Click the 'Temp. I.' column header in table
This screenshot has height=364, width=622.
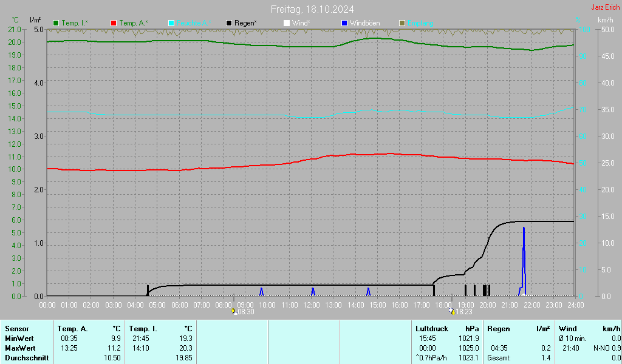tap(143, 329)
